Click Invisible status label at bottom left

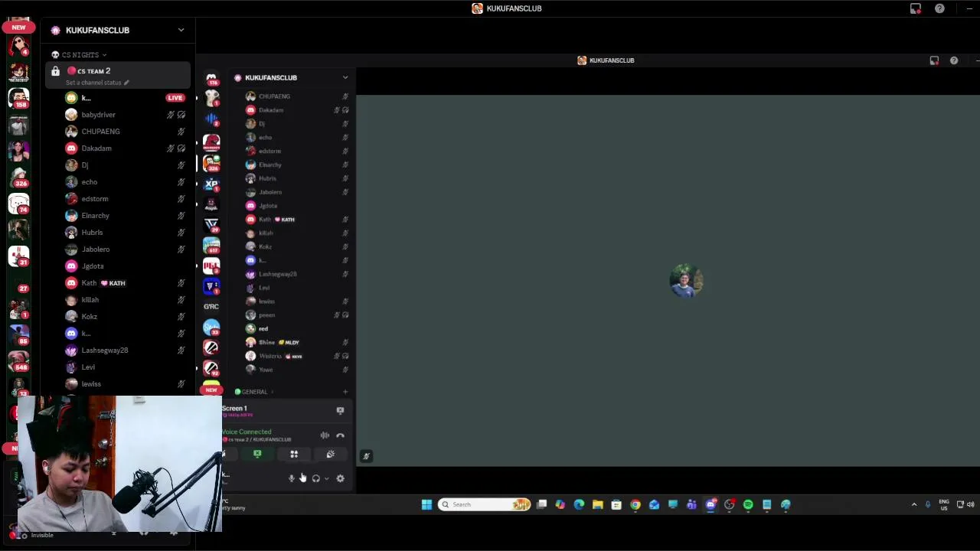(x=42, y=535)
